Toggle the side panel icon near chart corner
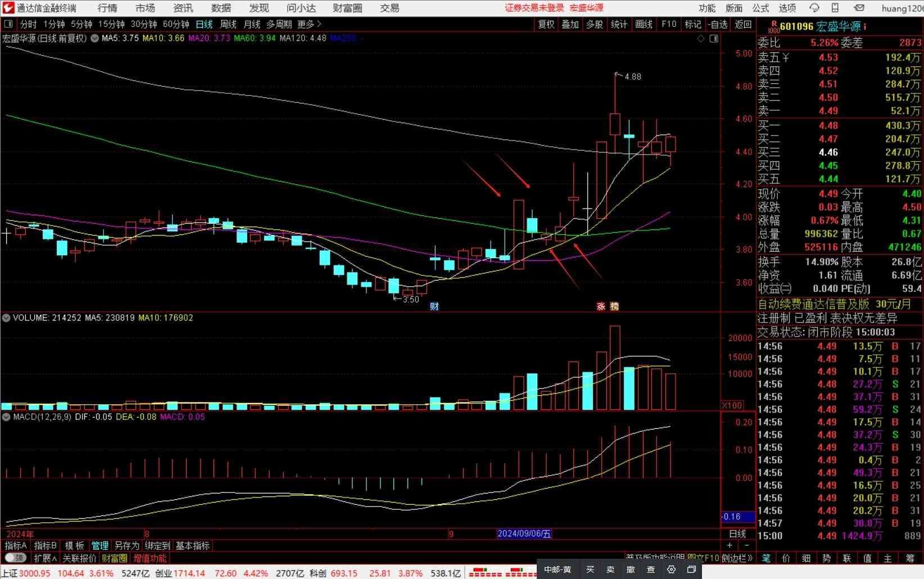The image size is (924, 579). tap(714, 38)
